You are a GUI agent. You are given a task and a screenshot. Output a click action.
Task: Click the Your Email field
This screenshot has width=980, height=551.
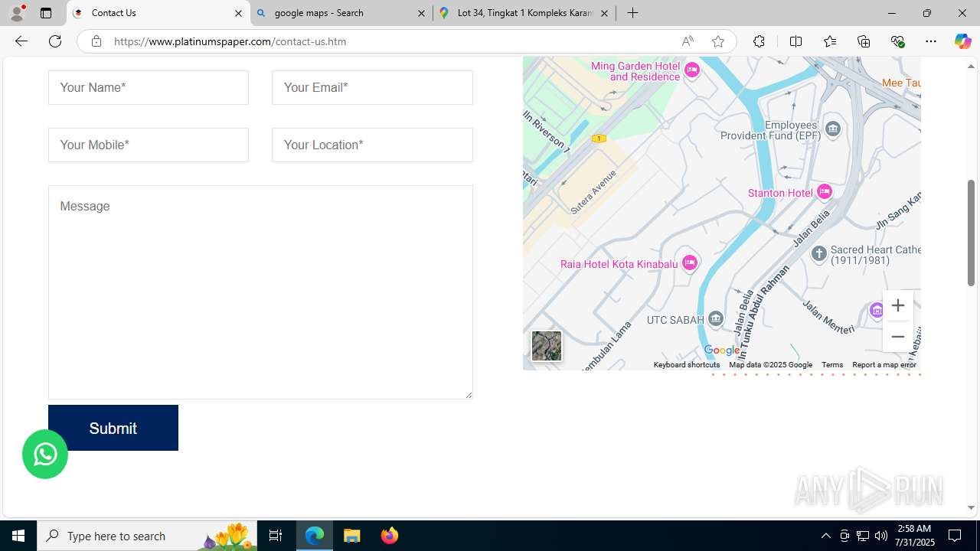[x=372, y=87]
